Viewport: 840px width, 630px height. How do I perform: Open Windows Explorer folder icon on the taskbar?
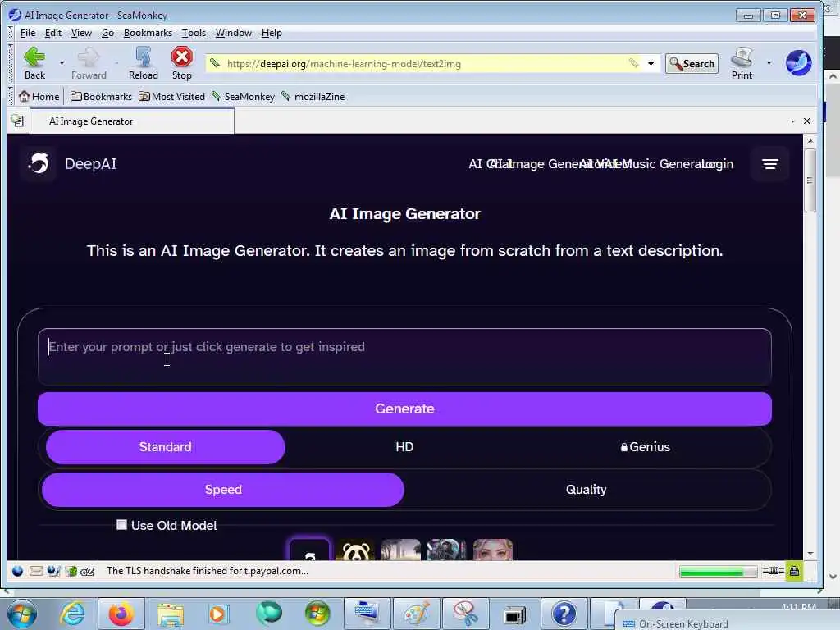pyautogui.click(x=171, y=614)
